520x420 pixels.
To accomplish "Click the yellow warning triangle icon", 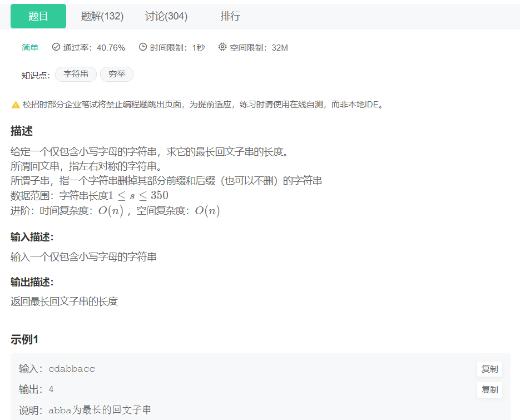I will 13,104.
